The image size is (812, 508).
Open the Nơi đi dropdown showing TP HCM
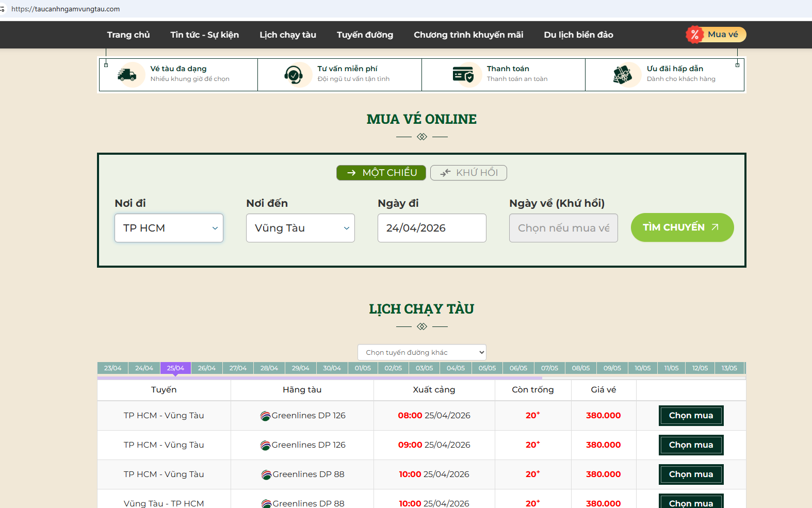[x=169, y=228]
